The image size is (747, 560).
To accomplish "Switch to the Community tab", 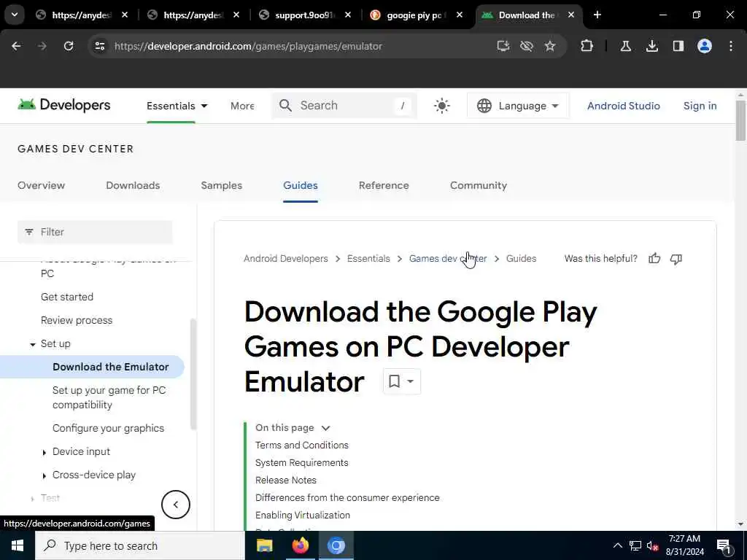I will [479, 185].
